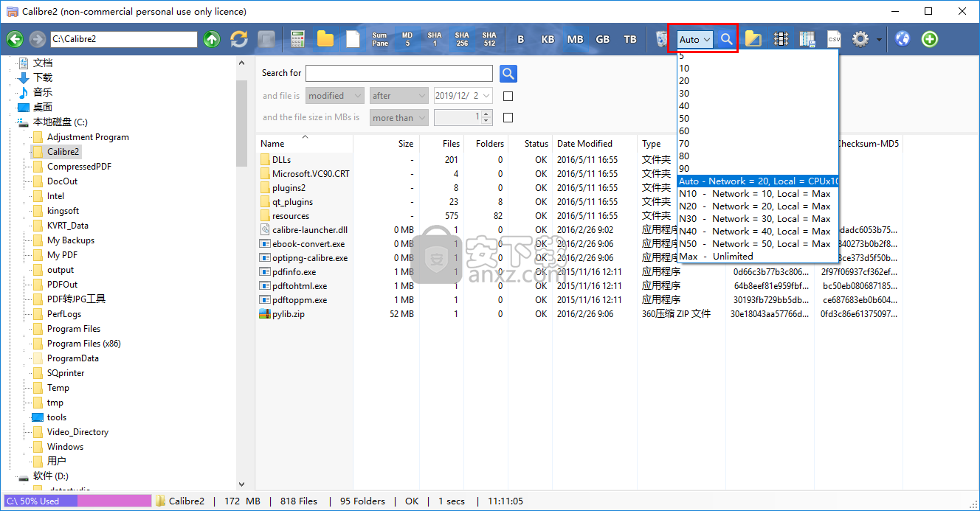Export results to CSV
Image resolution: width=980 pixels, height=511 pixels.
pyautogui.click(x=834, y=39)
